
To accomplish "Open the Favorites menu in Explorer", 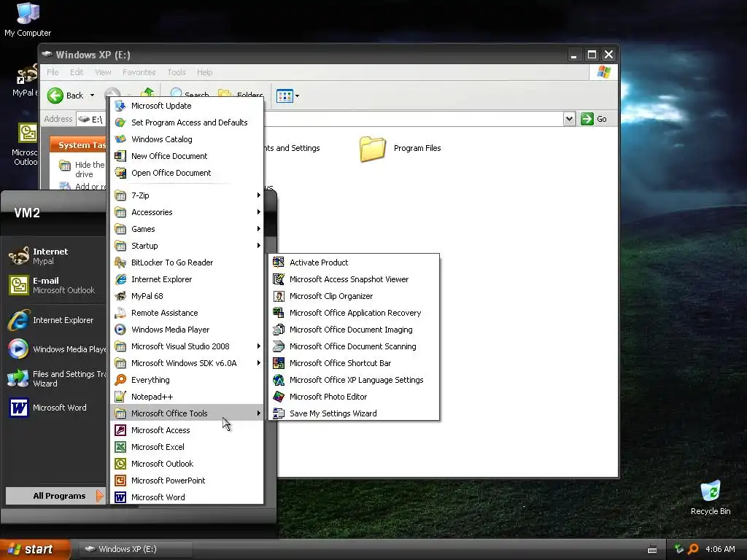I will [139, 72].
